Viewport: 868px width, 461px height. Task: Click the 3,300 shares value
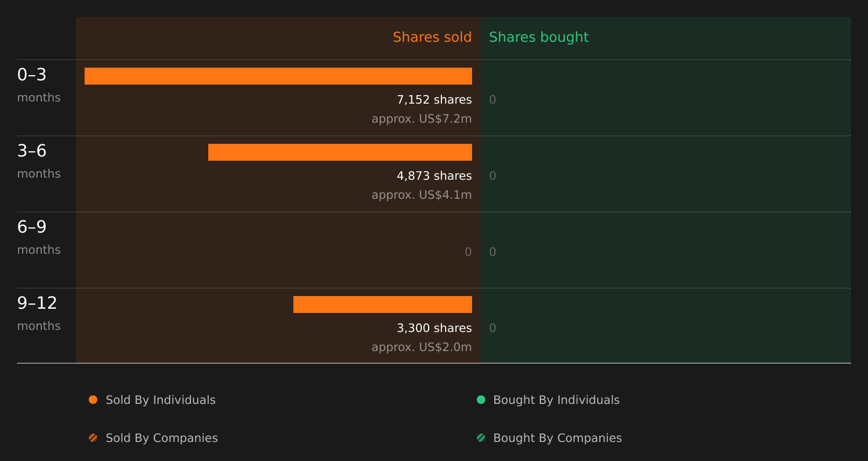[435, 328]
